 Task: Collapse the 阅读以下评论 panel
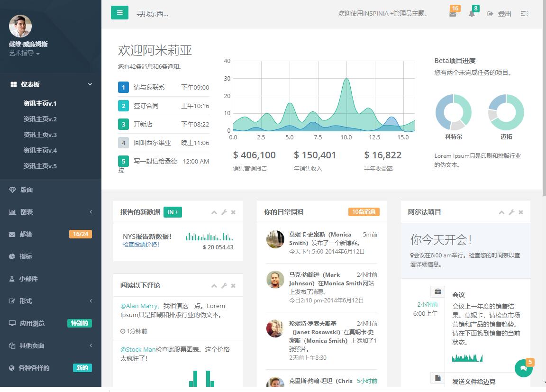coord(214,285)
